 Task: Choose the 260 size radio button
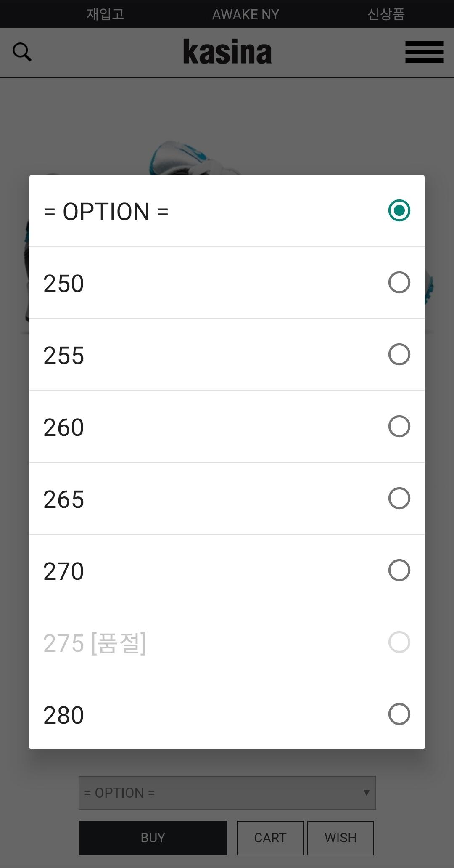(399, 426)
